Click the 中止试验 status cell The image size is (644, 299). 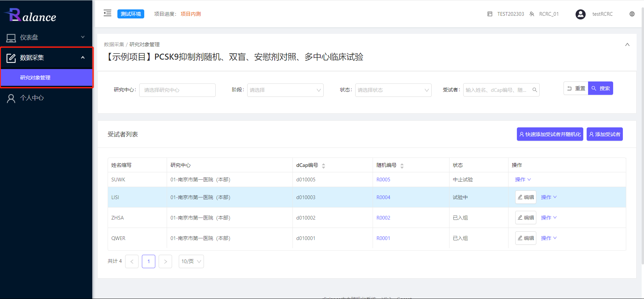pos(479,180)
